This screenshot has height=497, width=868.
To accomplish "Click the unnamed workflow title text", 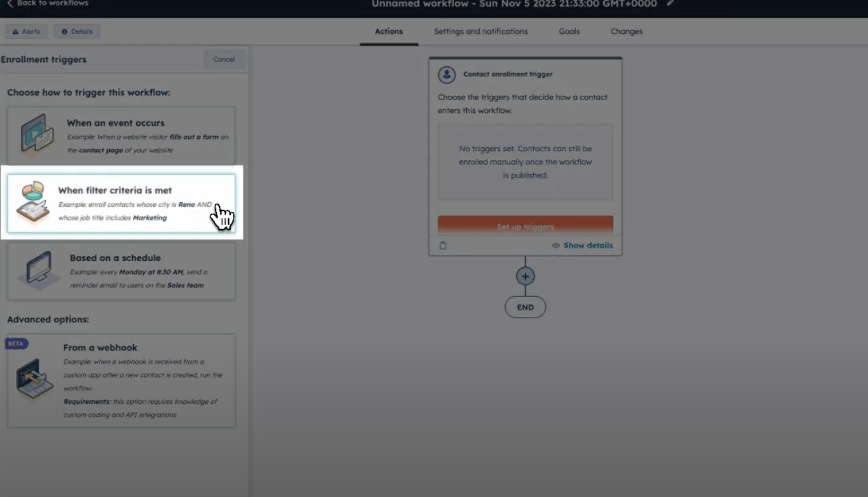I will (514, 3).
